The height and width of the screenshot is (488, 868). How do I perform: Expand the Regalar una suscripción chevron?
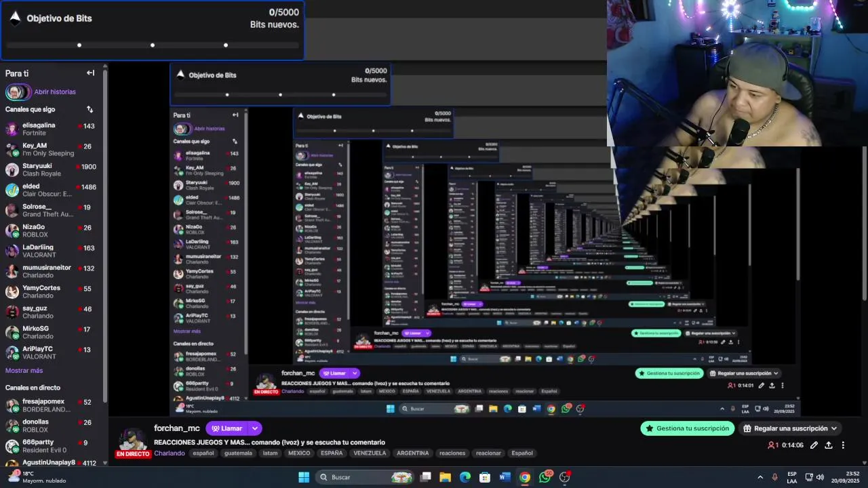834,428
